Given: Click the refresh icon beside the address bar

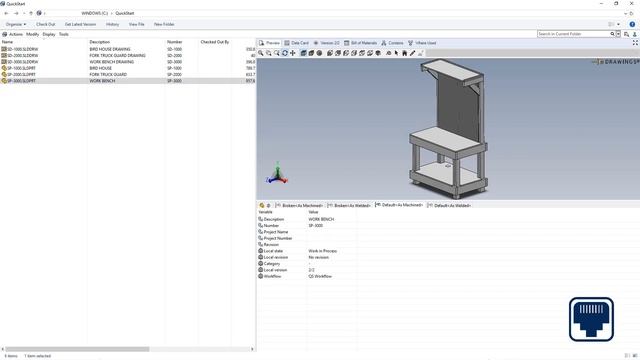Looking at the screenshot, I should [631, 13].
